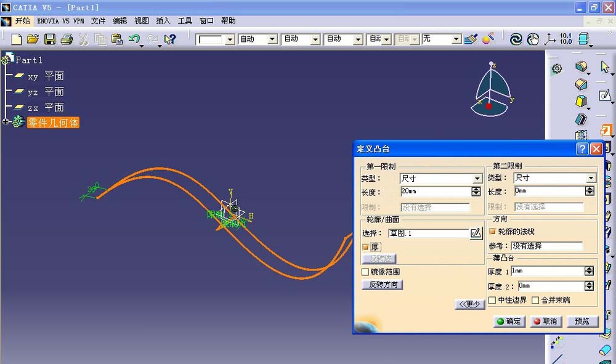Click the Sketcher icon on the right toolbar
The width and height of the screenshot is (616, 364).
[x=605, y=95]
